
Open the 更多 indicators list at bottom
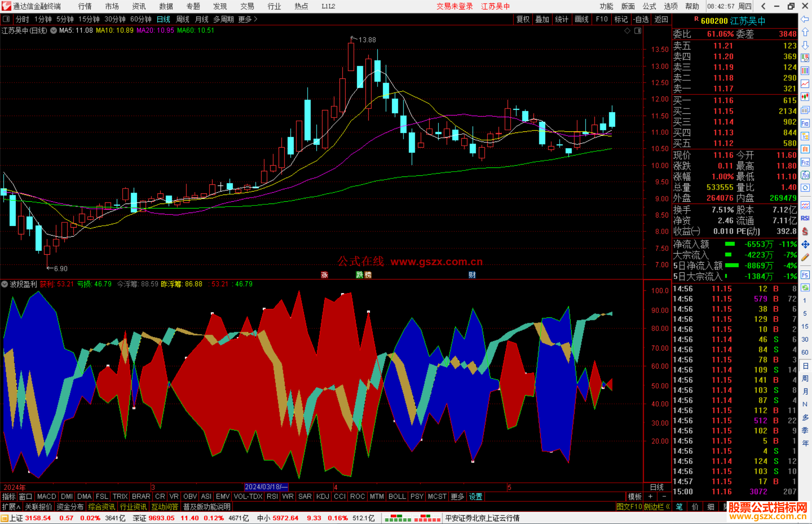pyautogui.click(x=457, y=497)
